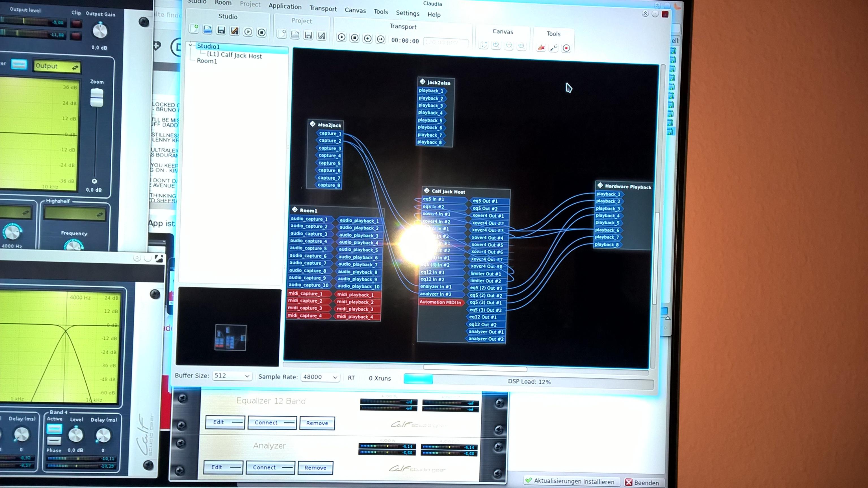Screen dimensions: 868x488
Task: Click the canvas mini-map thumbnail
Action: 231,337
